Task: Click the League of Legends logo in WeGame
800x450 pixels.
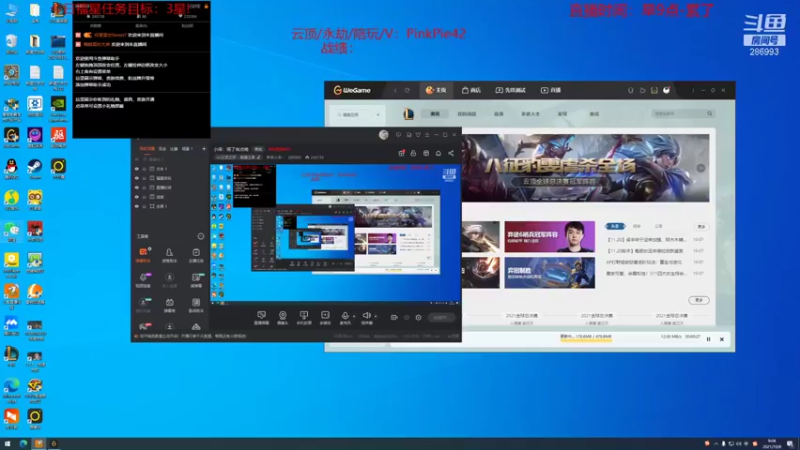Action: (409, 114)
